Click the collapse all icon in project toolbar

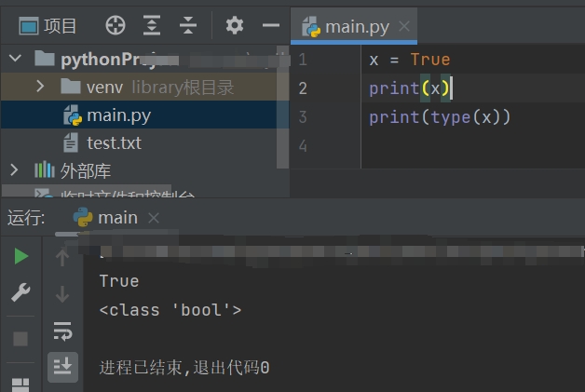point(188,26)
